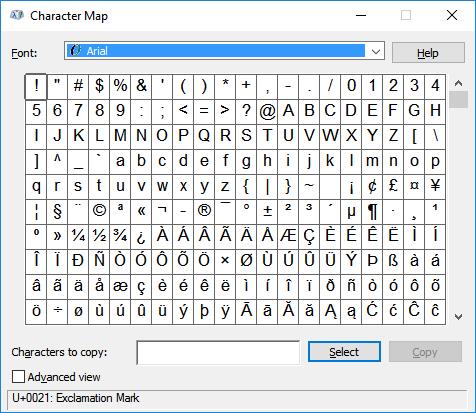The height and width of the screenshot is (413, 476).
Task: Click the pilcrow ¶ paragraph symbol
Action: click(372, 212)
